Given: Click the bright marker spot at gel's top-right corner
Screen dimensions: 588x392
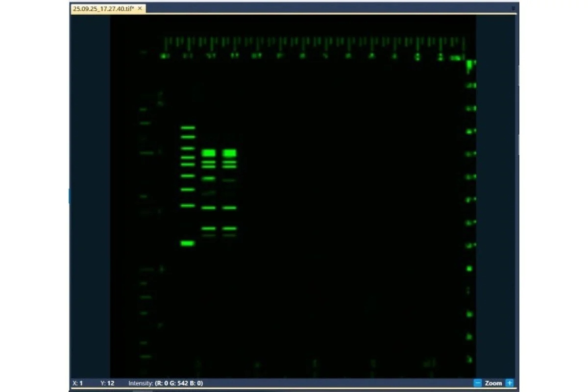Looking at the screenshot, I should [x=469, y=64].
